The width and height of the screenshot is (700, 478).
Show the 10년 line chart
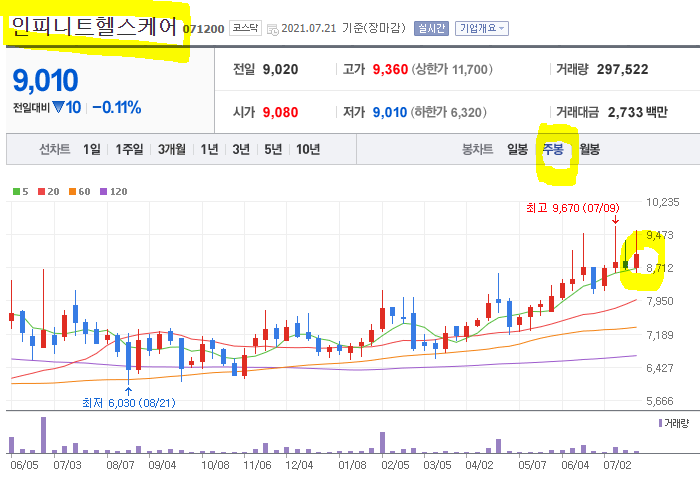coord(308,149)
